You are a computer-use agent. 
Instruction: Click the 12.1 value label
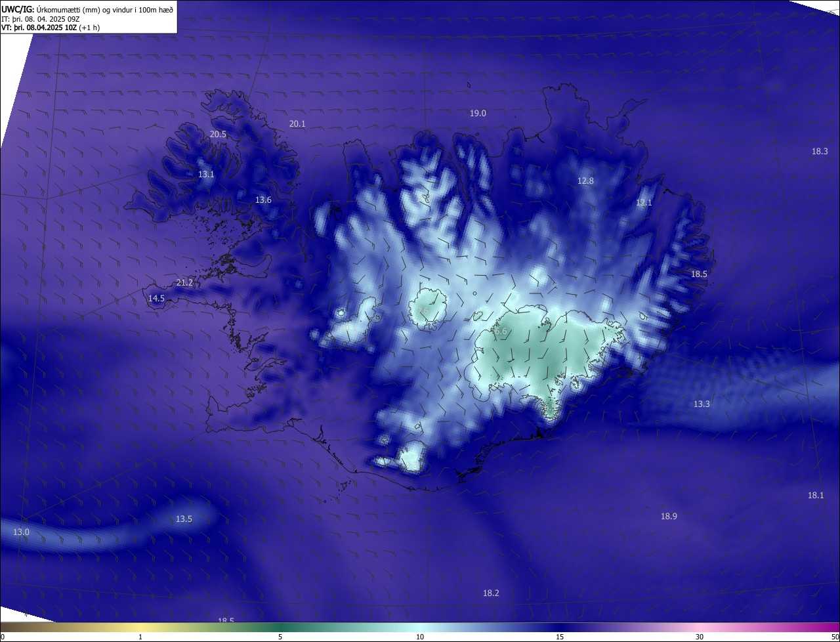point(644,202)
